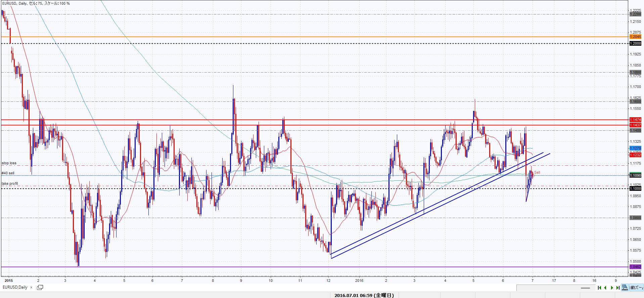
Task: Click the red 1.1437 price label
Action: point(635,125)
